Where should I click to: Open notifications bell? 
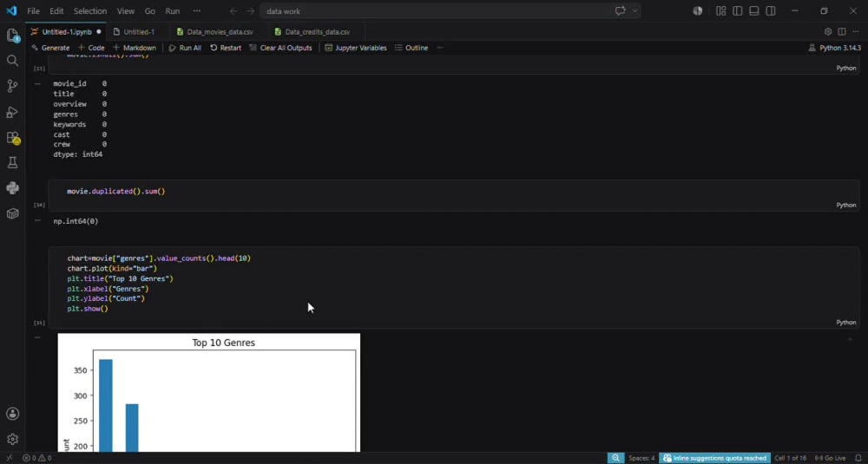[x=858, y=458]
